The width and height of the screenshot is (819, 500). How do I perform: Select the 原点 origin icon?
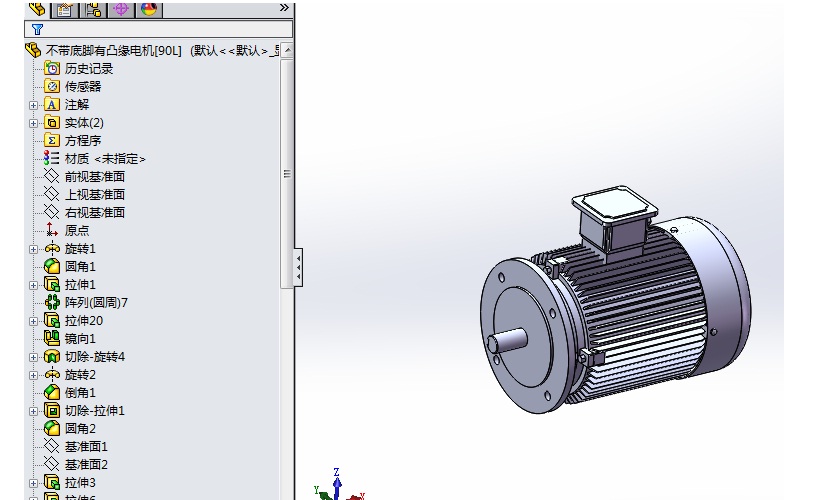[x=52, y=230]
